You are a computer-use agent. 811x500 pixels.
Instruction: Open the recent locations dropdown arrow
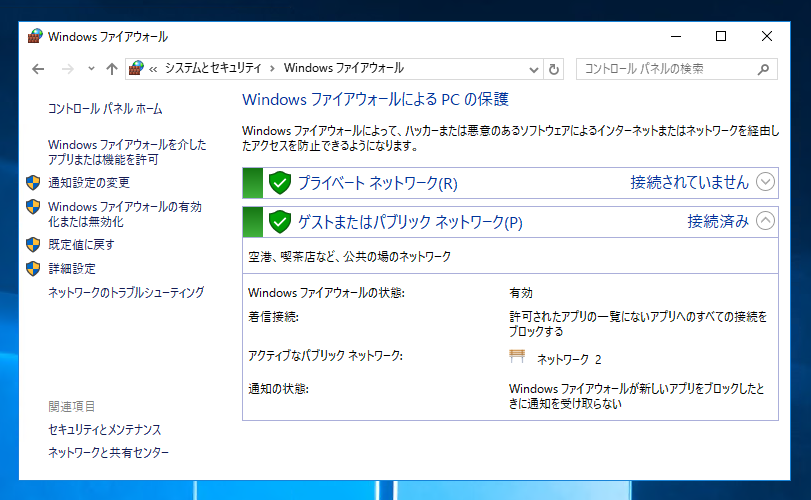coord(92,69)
